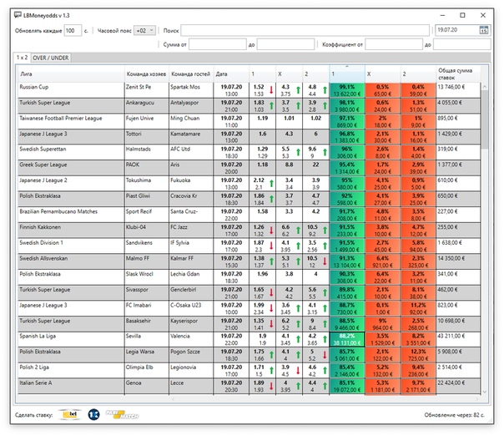The width and height of the screenshot is (504, 436).
Task: Click the Дата column header
Action: [x=230, y=74]
